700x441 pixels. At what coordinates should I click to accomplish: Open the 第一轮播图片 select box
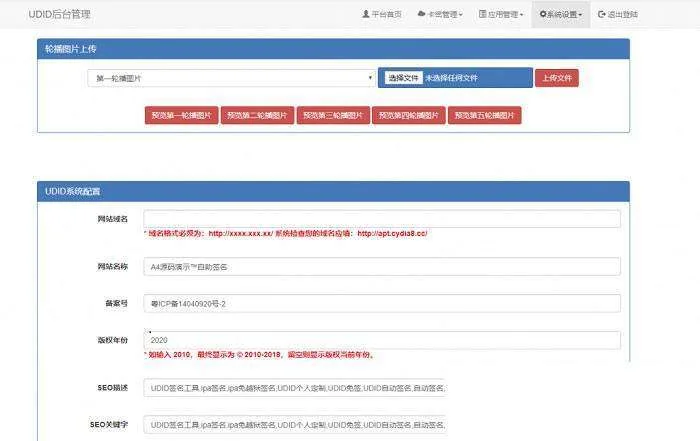[x=232, y=78]
